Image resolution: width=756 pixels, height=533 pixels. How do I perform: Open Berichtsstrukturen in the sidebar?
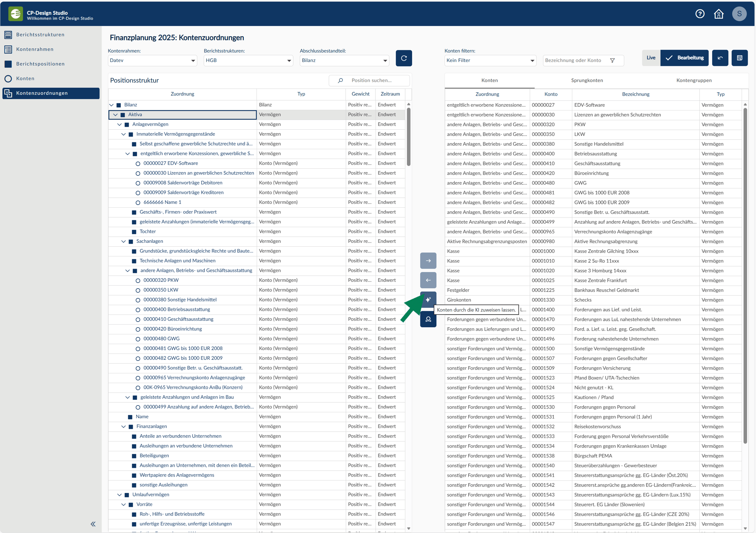click(40, 34)
